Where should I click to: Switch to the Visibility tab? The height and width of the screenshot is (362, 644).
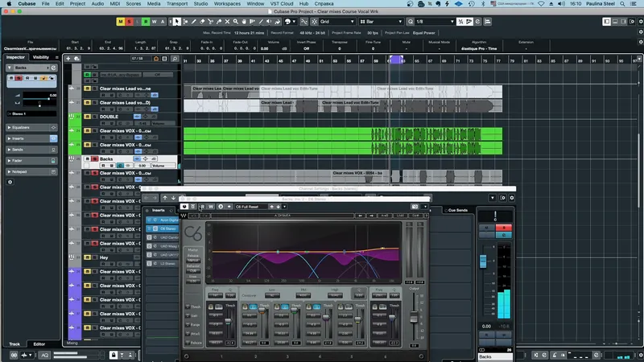pyautogui.click(x=41, y=57)
